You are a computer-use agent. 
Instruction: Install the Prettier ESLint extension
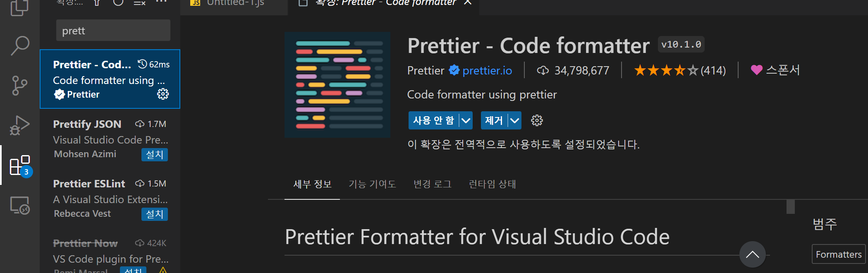[x=155, y=214]
